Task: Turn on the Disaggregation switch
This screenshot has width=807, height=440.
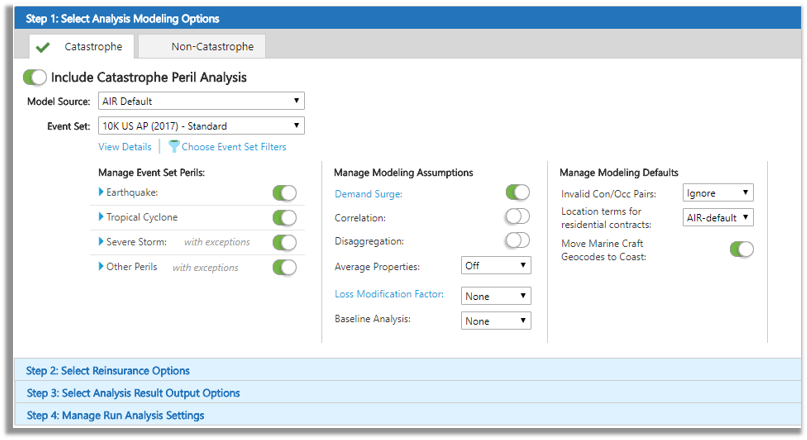Action: (517, 240)
